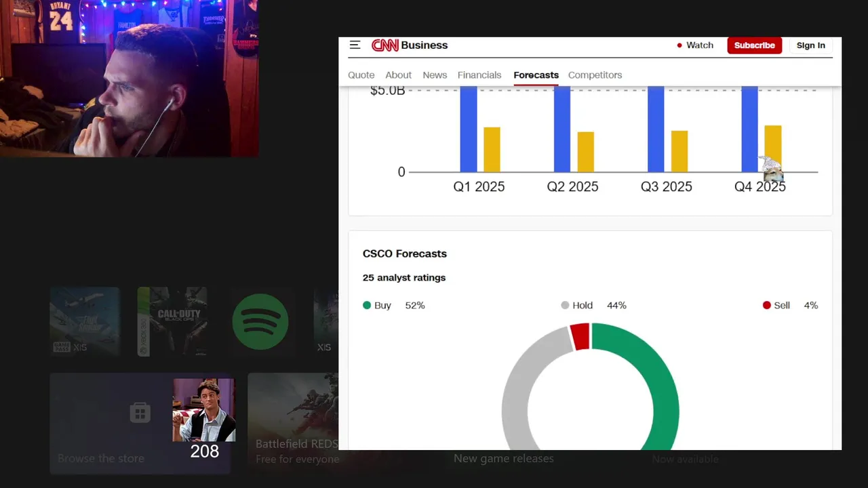Click the red Sell legend dot
Viewport: 868px width, 488px height.
767,306
